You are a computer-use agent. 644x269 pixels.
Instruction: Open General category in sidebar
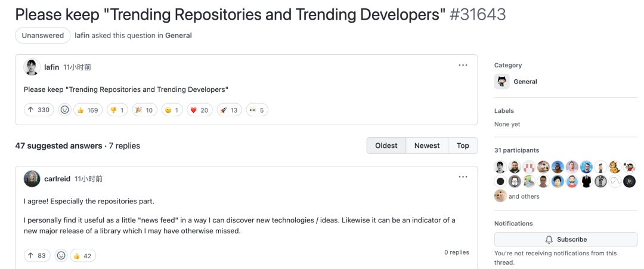(x=525, y=81)
